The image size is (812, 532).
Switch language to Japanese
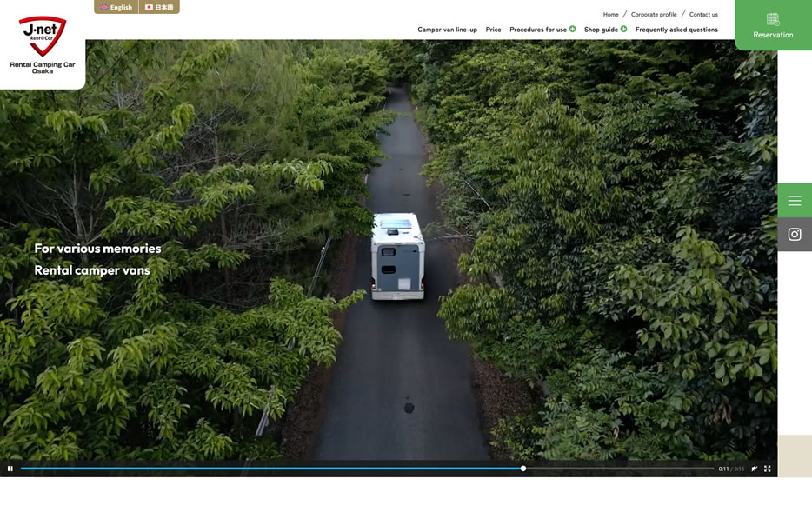[x=159, y=7]
